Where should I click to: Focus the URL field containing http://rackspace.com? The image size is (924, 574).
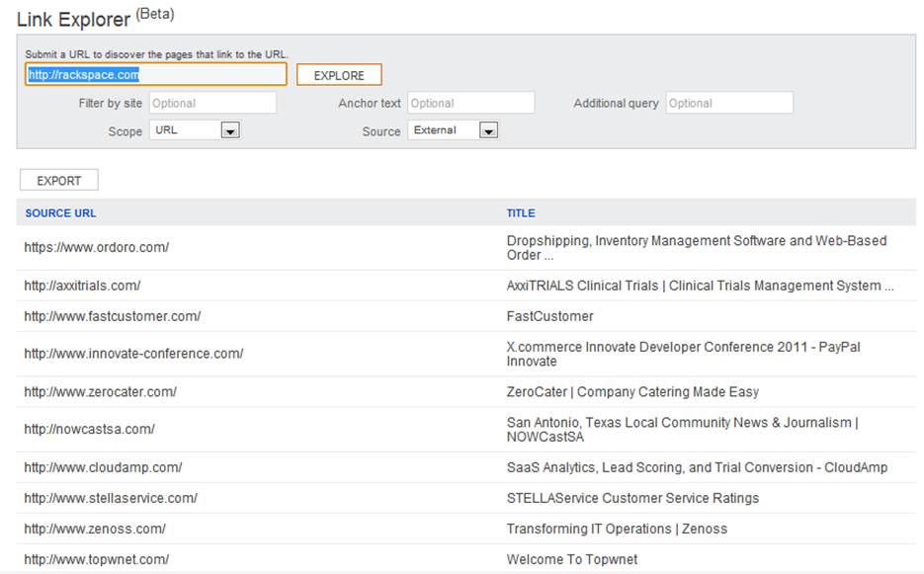tap(156, 74)
